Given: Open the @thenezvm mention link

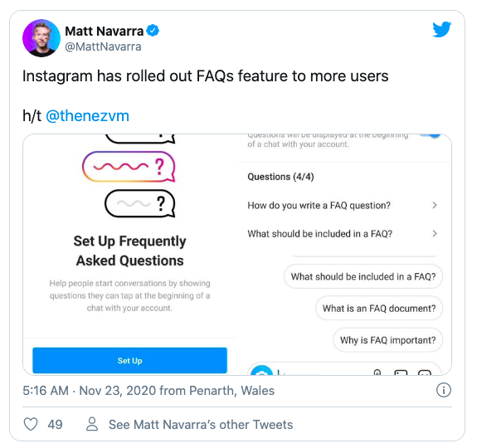Looking at the screenshot, I should pyautogui.click(x=88, y=116).
